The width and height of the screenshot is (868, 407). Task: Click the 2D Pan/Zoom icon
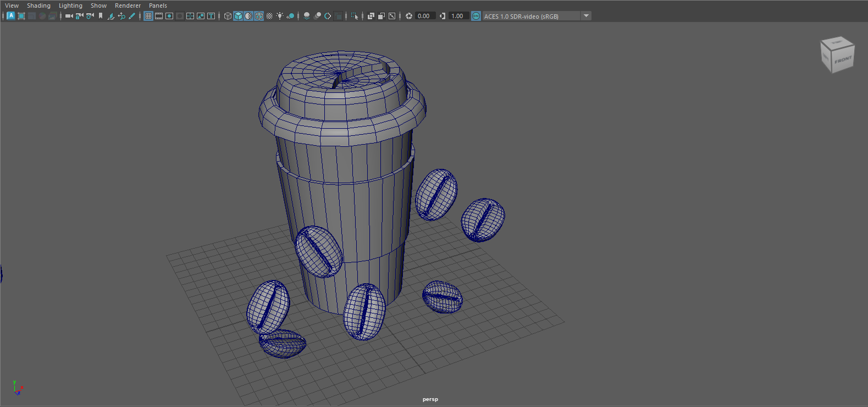coord(121,16)
